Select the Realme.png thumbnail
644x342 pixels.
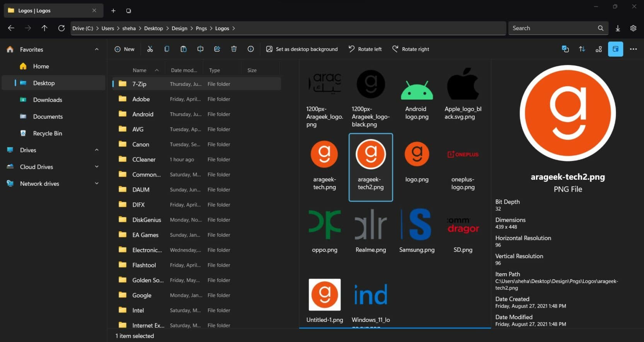click(x=371, y=231)
